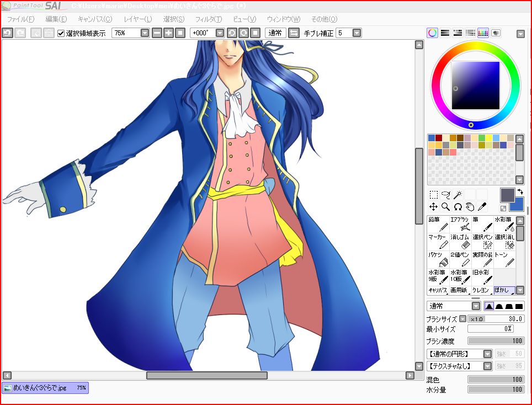The height and width of the screenshot is (405, 532).
Task: Click the zoom out minus button
Action: 157,33
